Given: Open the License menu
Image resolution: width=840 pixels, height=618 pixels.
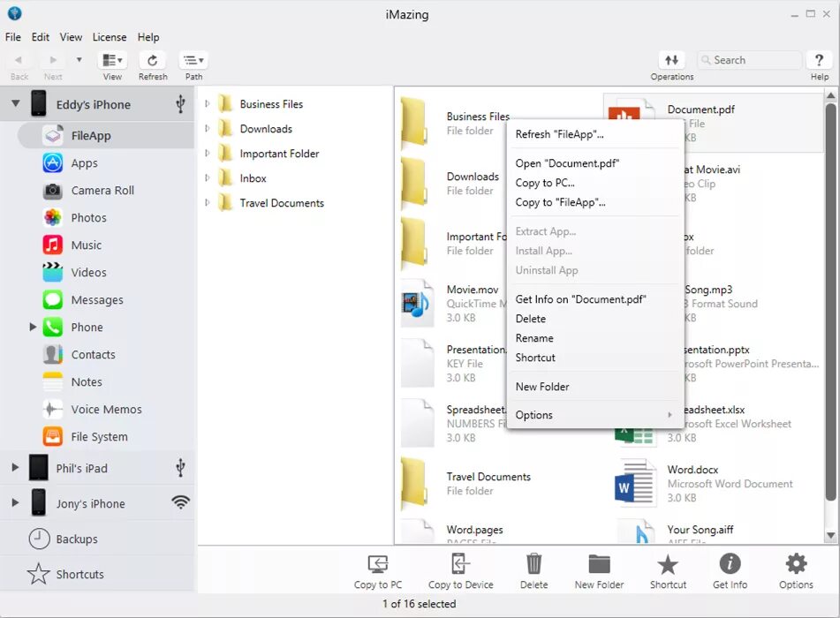Looking at the screenshot, I should pyautogui.click(x=110, y=37).
